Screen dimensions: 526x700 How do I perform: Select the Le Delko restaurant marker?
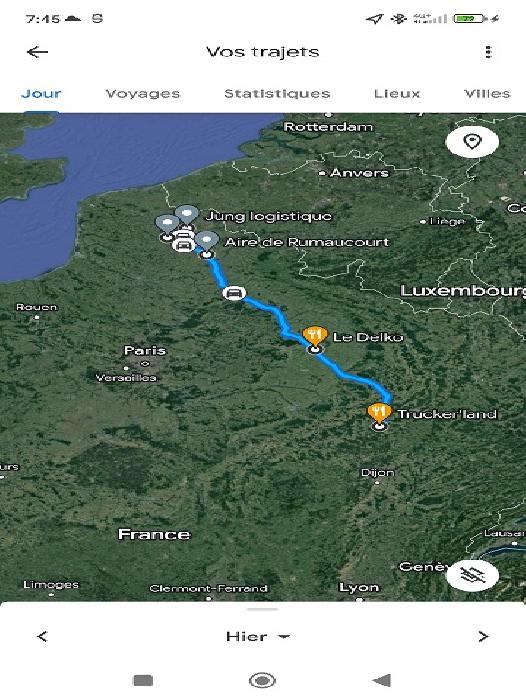click(315, 337)
